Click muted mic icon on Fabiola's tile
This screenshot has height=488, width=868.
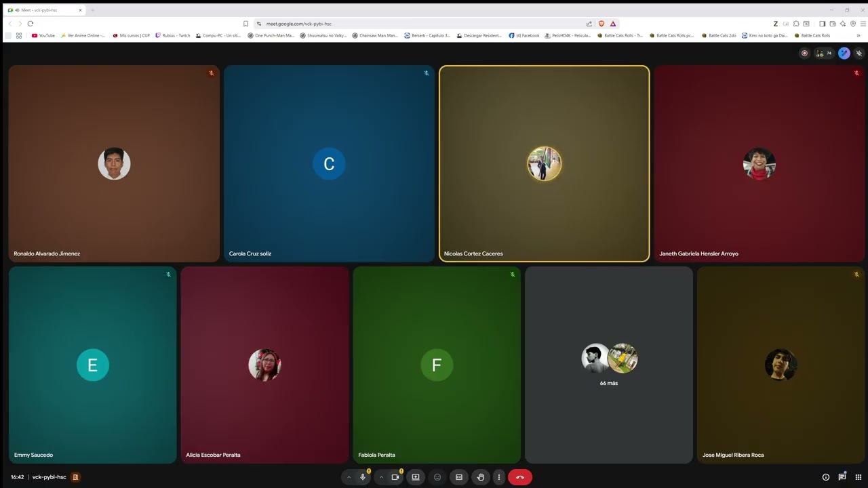tap(512, 274)
